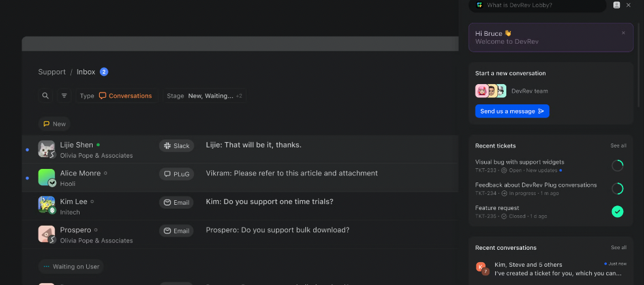644x285 pixels.
Task: Select the name Alice Monre
Action: (80, 173)
